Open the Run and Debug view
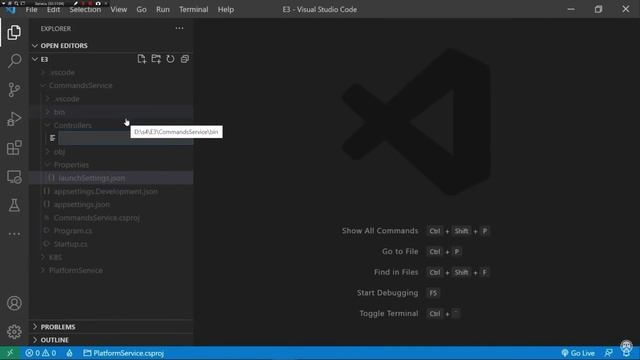Viewport: 640px width, 360px height. tap(14, 119)
